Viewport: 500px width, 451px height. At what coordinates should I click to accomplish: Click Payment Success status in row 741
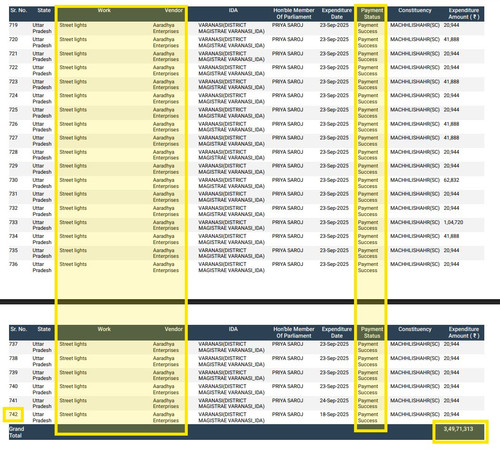pyautogui.click(x=368, y=403)
